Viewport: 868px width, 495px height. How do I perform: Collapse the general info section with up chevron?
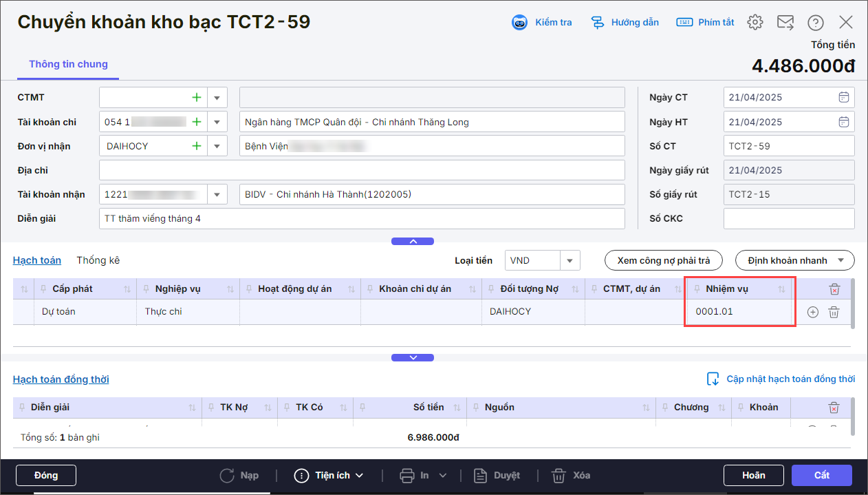coord(413,242)
